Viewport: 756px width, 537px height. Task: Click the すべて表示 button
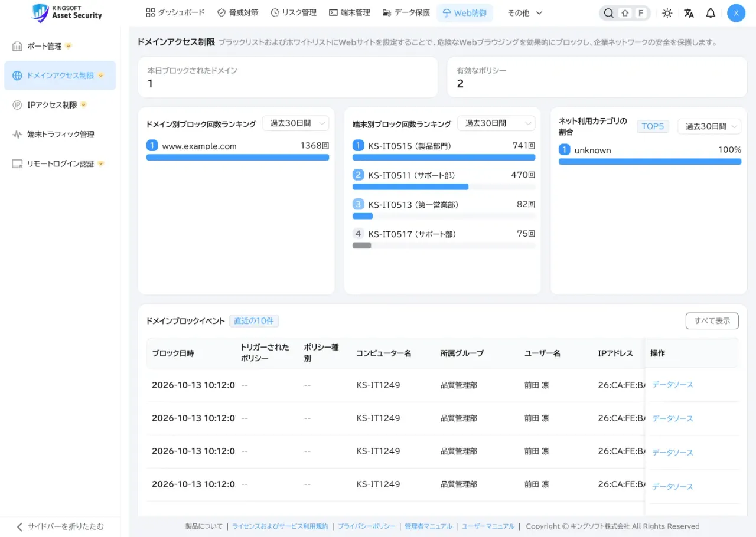click(712, 321)
